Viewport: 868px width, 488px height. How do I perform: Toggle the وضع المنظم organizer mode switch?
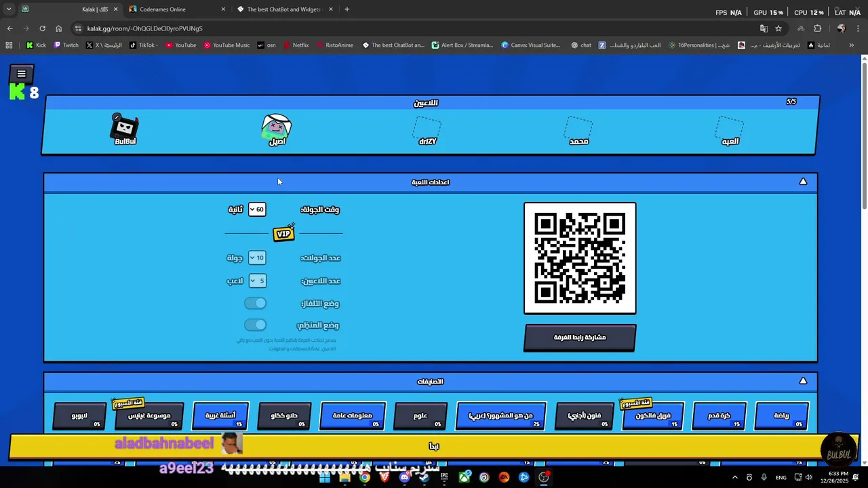click(x=256, y=325)
